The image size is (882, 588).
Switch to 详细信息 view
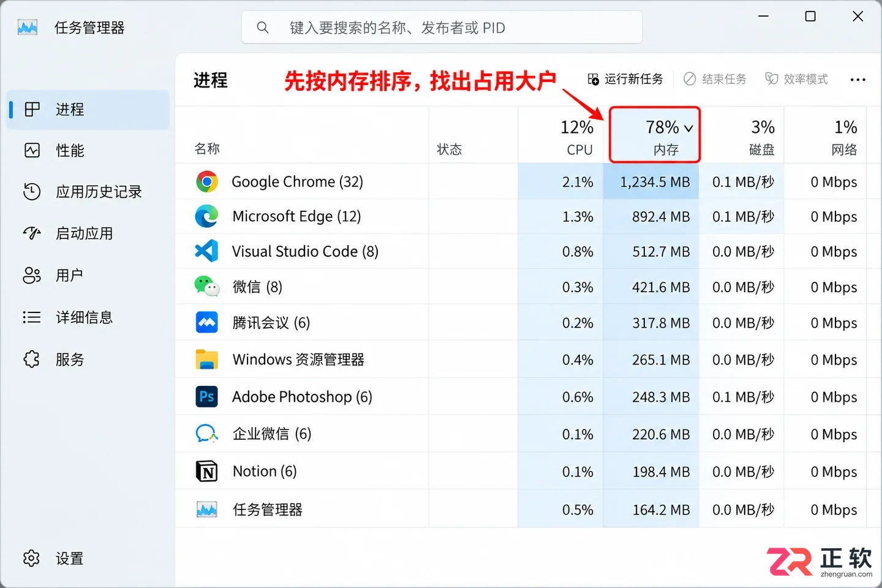coord(88,317)
